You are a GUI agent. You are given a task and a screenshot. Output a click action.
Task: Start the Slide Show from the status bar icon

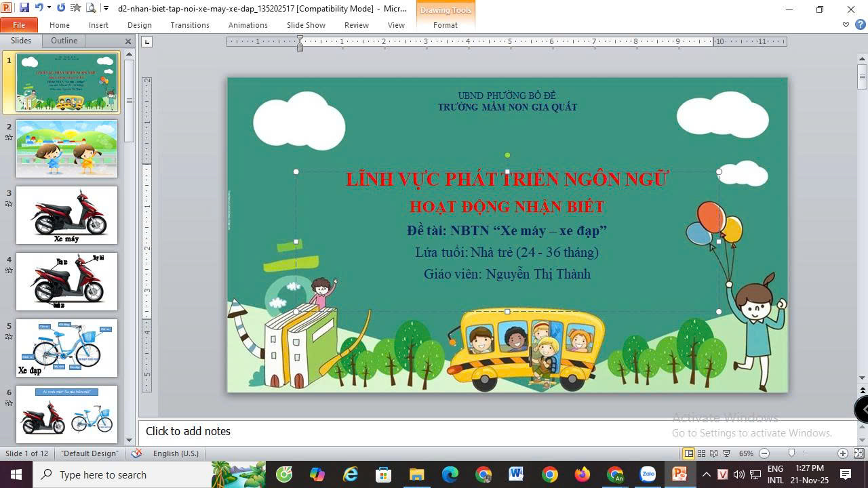(x=726, y=453)
